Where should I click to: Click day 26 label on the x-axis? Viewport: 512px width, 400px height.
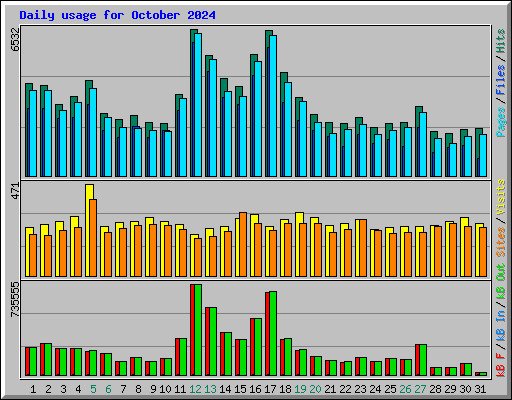pos(405,389)
